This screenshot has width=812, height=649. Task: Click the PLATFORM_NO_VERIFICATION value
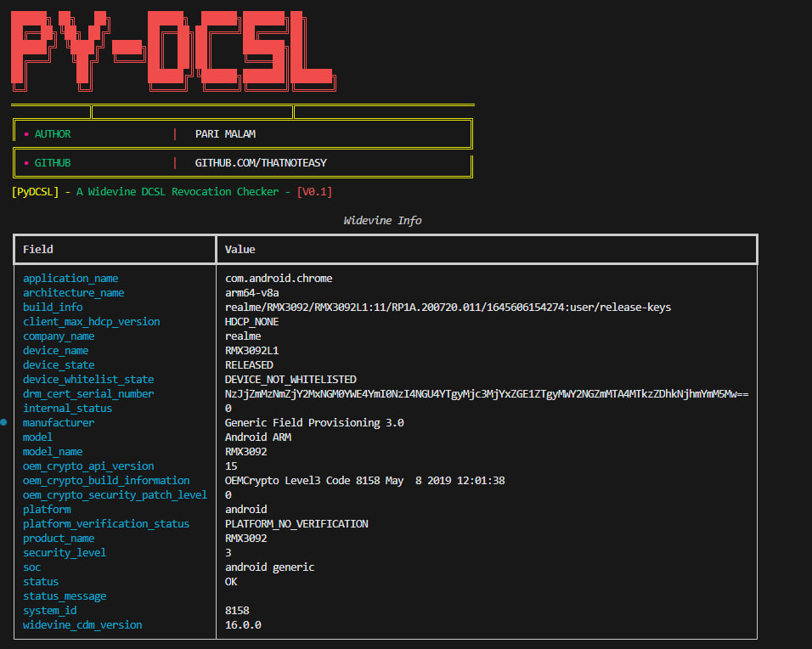pyautogui.click(x=296, y=524)
